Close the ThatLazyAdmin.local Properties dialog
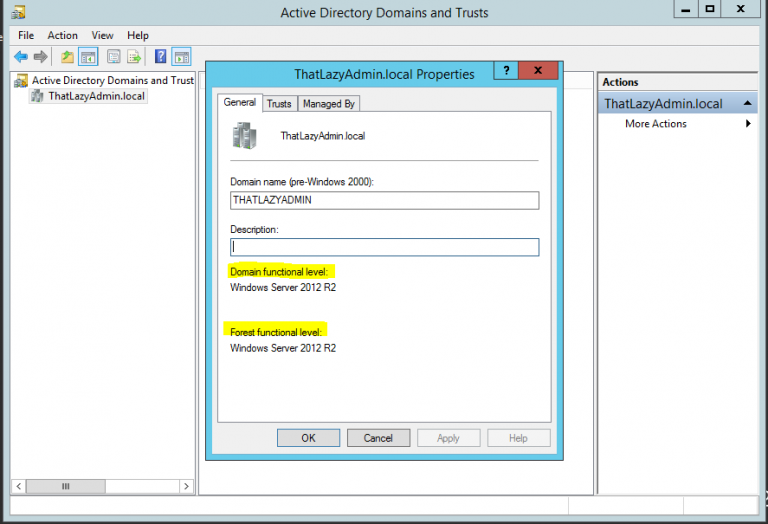This screenshot has width=768, height=524. [538, 71]
